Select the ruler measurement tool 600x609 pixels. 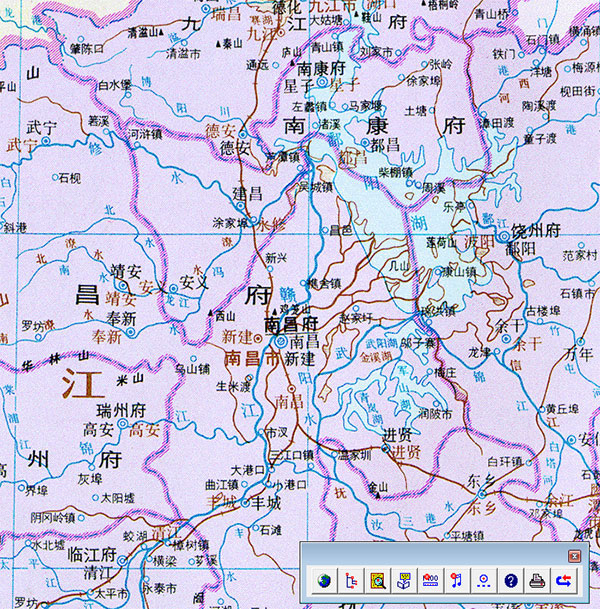coord(430,579)
